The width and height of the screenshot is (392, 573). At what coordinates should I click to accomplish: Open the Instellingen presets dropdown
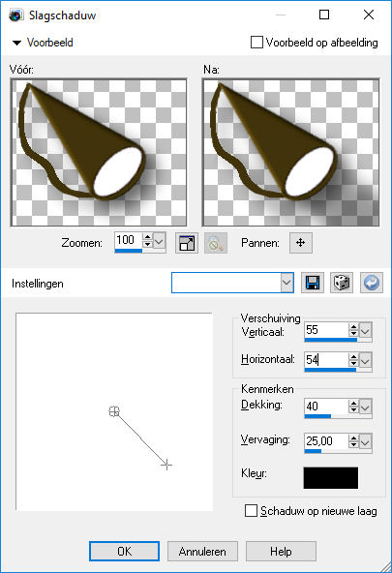287,283
